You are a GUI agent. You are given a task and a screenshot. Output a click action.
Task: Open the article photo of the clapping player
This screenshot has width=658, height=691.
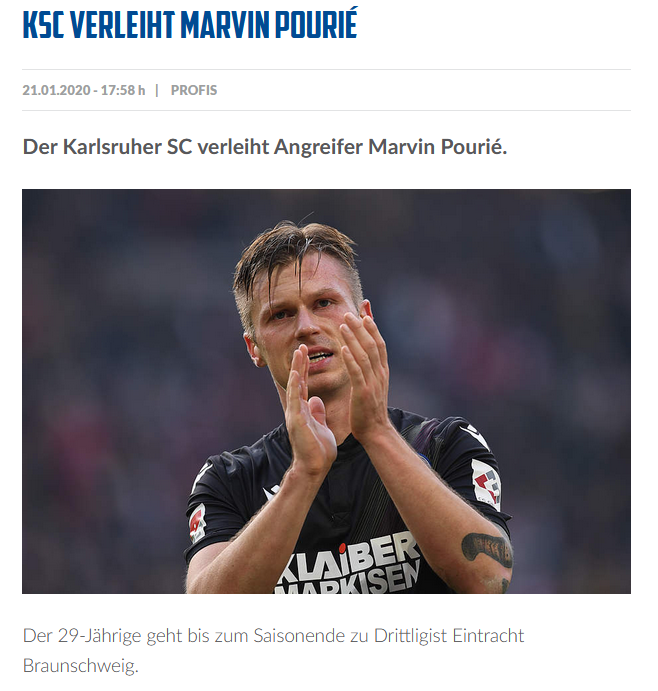pyautogui.click(x=326, y=391)
